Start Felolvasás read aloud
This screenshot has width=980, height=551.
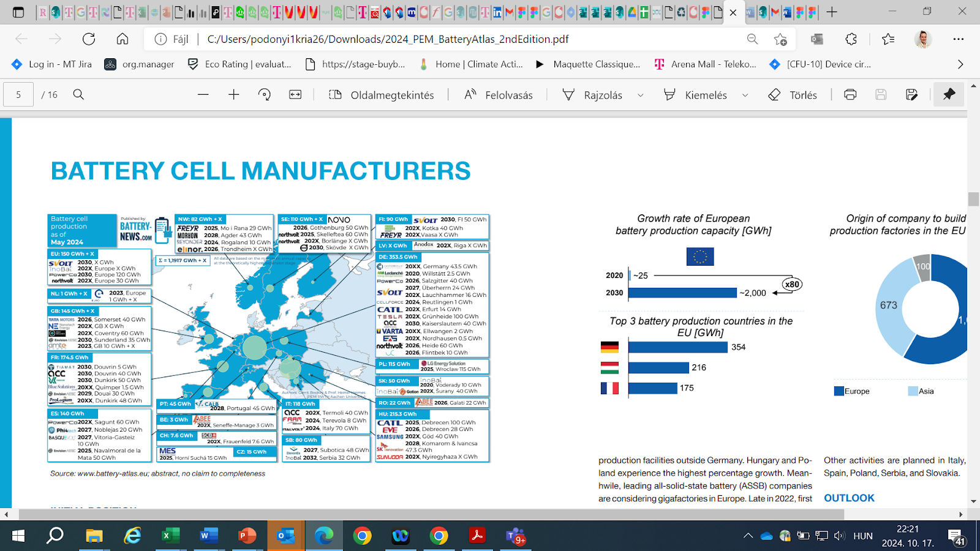498,95
